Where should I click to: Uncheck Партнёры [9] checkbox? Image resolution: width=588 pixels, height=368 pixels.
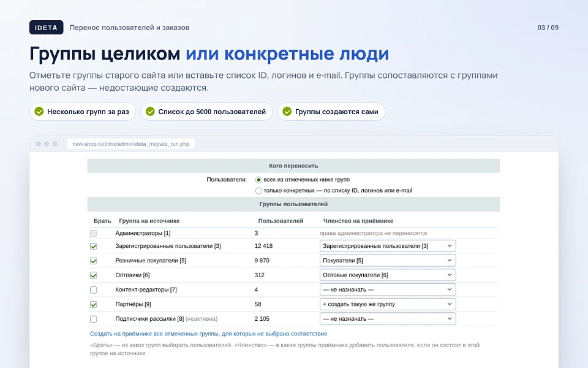[x=93, y=305]
